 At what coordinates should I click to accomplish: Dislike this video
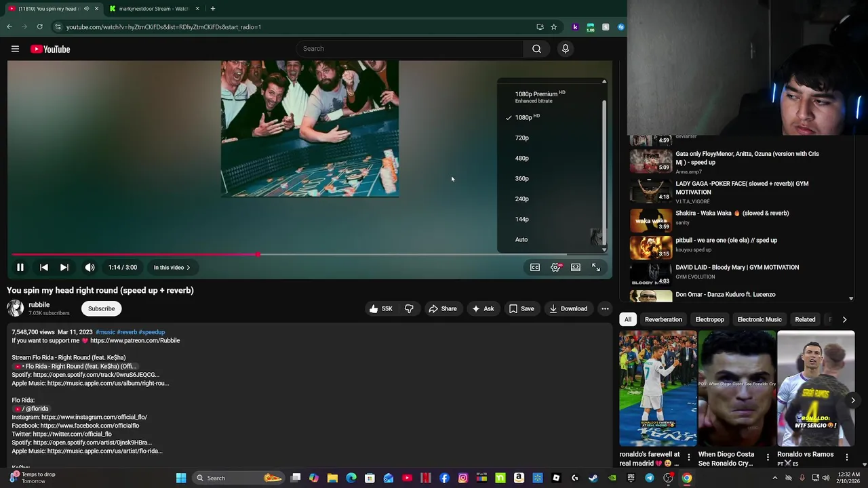point(409,308)
